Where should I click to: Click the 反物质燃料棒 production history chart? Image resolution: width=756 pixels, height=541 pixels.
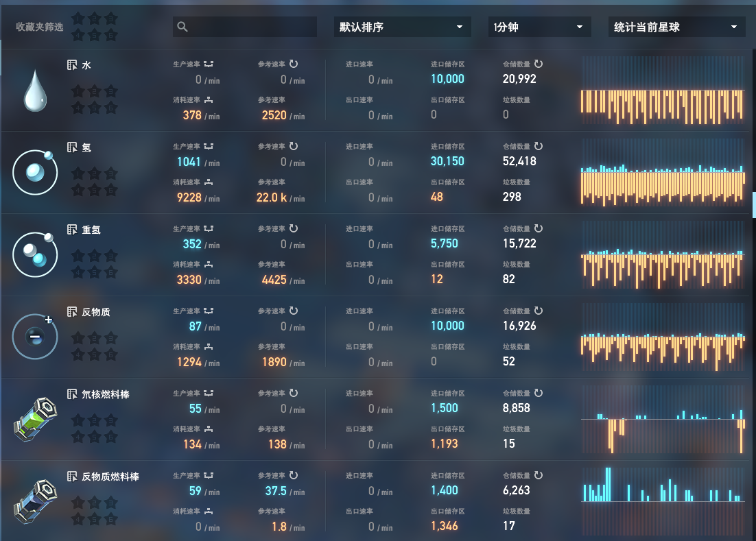click(x=663, y=501)
